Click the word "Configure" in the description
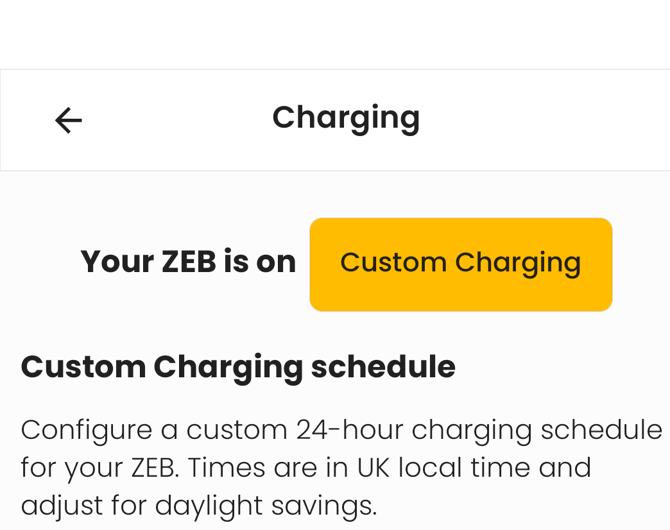 [x=84, y=430]
